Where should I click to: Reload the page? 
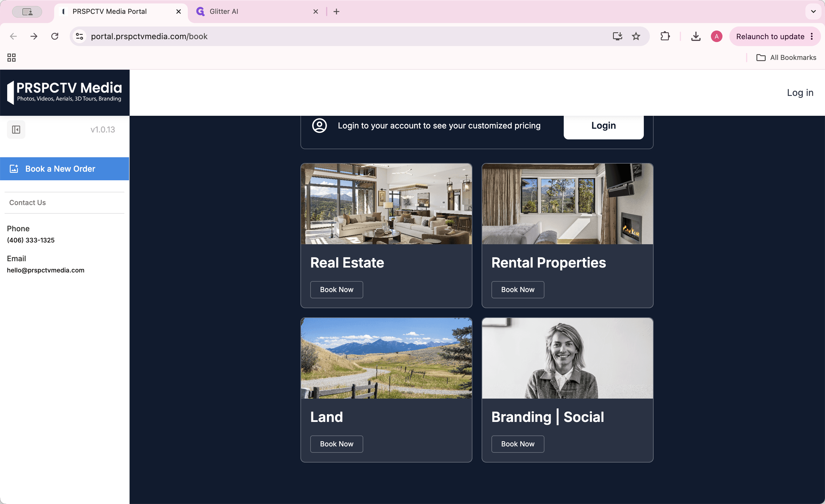coord(54,36)
